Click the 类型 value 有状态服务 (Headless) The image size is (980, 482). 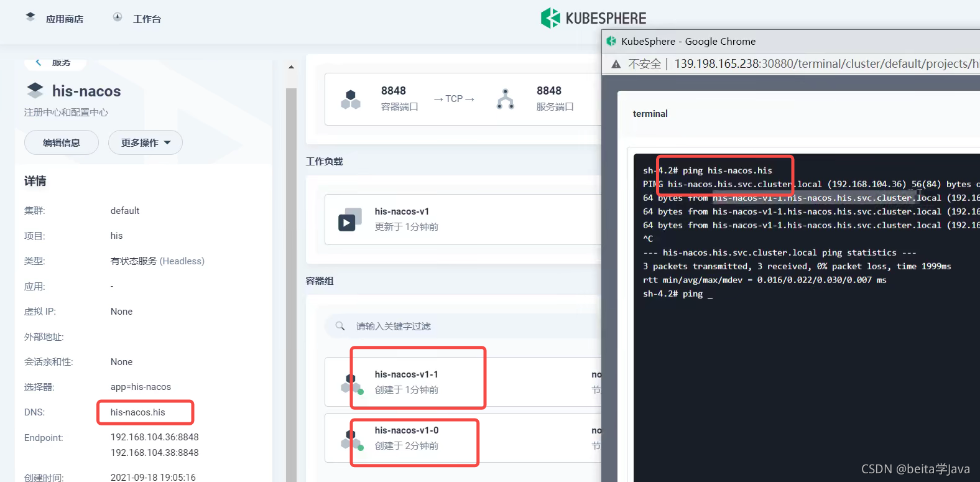[157, 261]
